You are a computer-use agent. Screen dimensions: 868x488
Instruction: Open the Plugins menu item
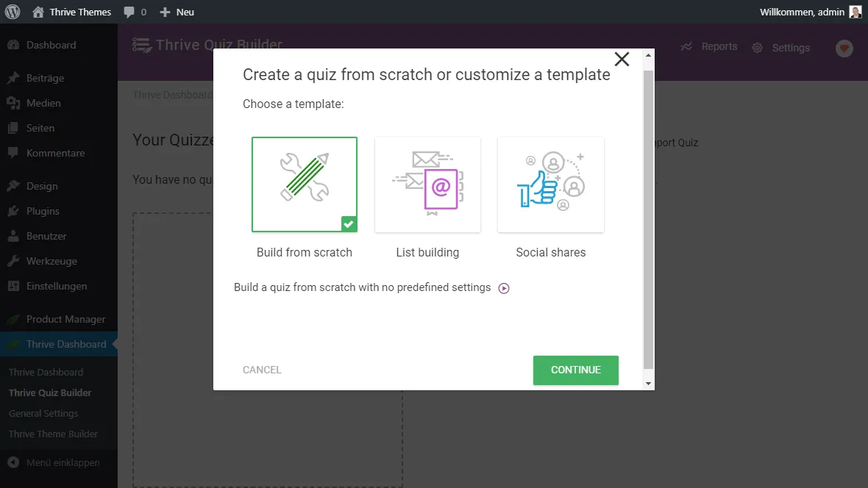coord(59,211)
